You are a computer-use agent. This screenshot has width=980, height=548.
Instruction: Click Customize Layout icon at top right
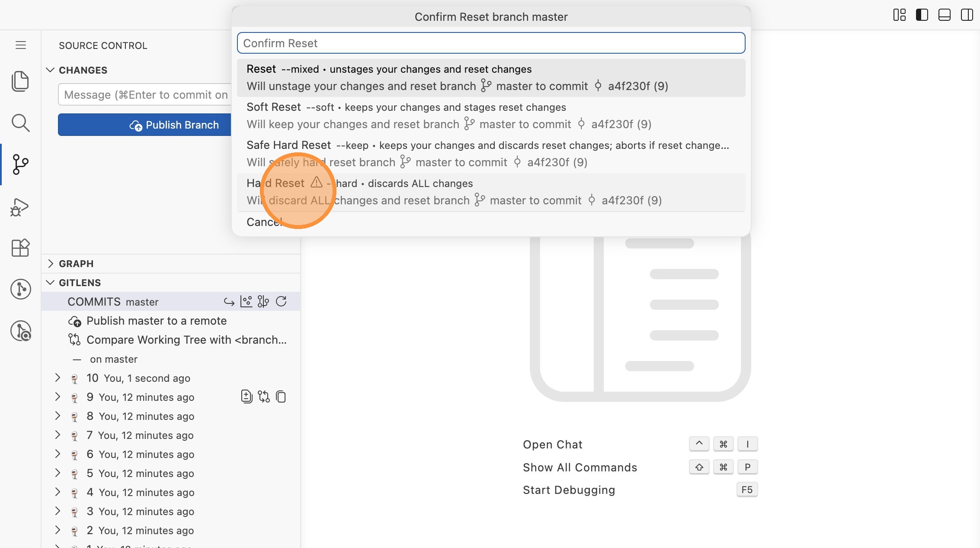tap(899, 15)
